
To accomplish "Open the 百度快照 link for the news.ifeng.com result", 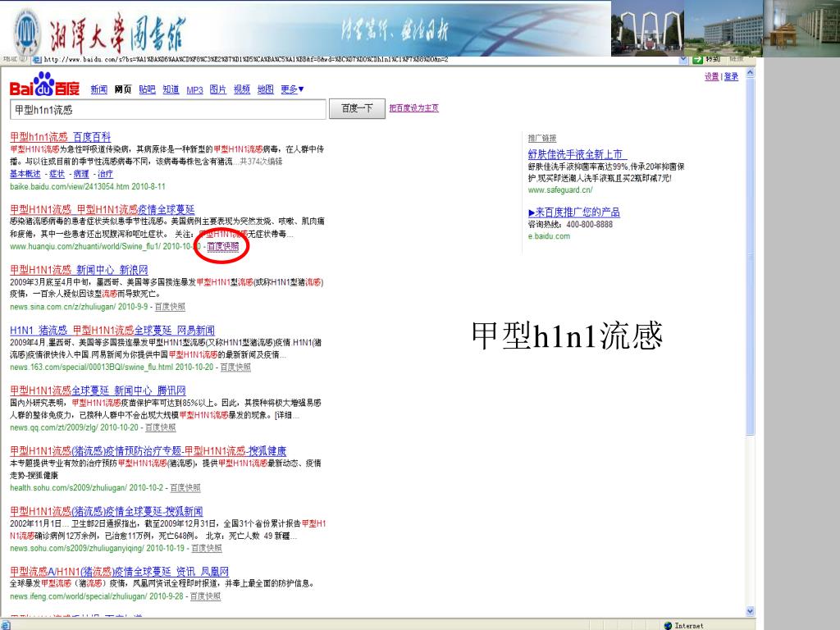I will [205, 596].
